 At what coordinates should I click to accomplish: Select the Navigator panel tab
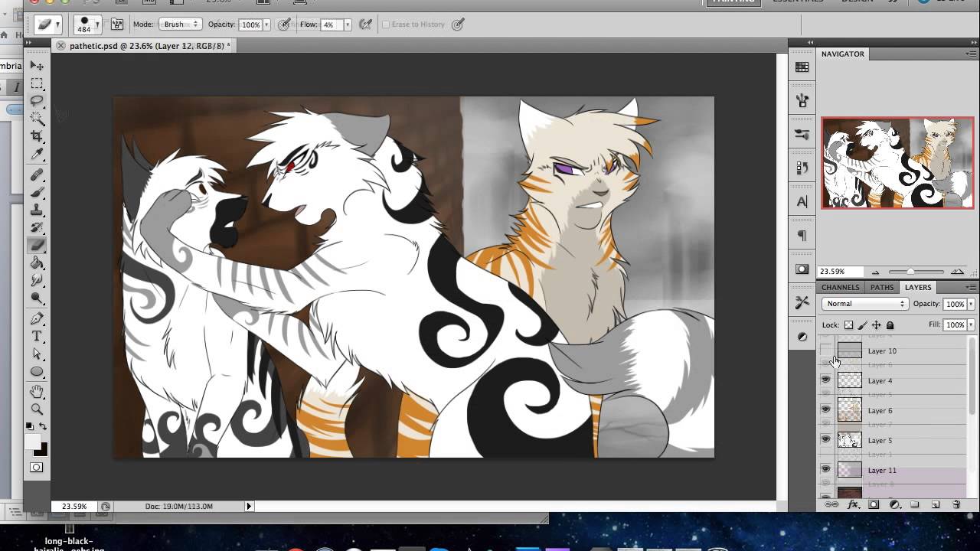[843, 54]
